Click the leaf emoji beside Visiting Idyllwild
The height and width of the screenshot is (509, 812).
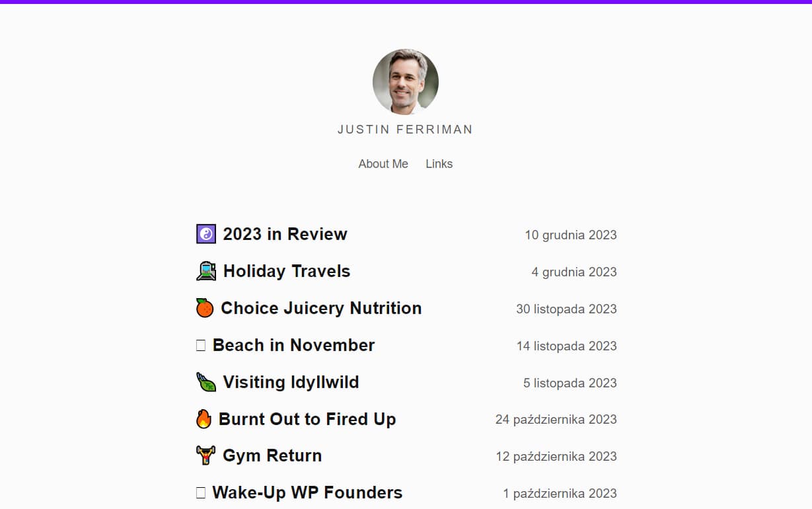coord(206,382)
